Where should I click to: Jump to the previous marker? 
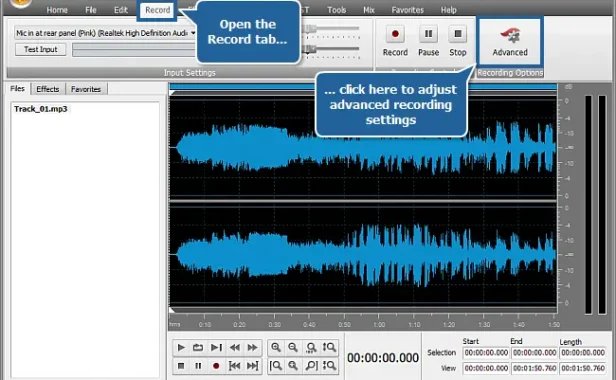tap(235, 366)
